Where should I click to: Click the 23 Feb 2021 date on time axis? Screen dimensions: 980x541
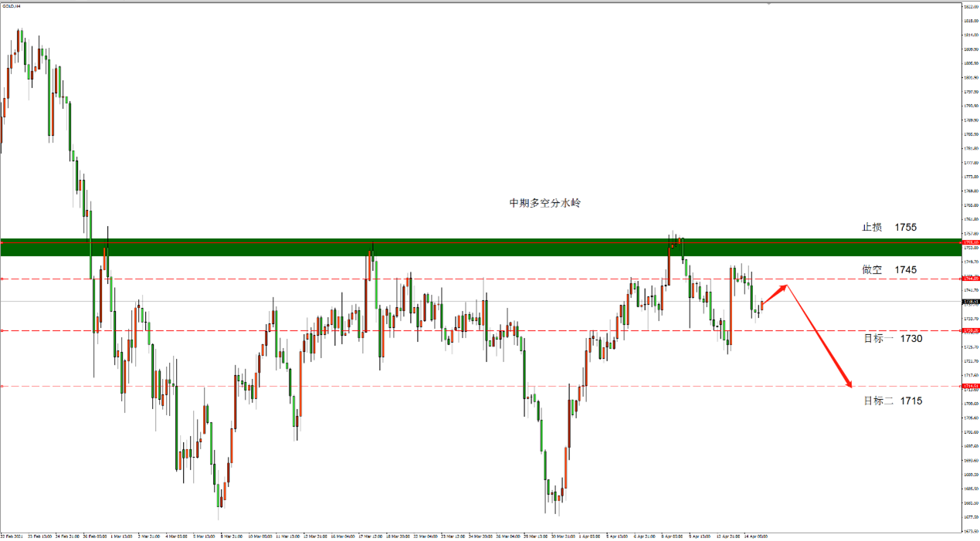click(12, 536)
